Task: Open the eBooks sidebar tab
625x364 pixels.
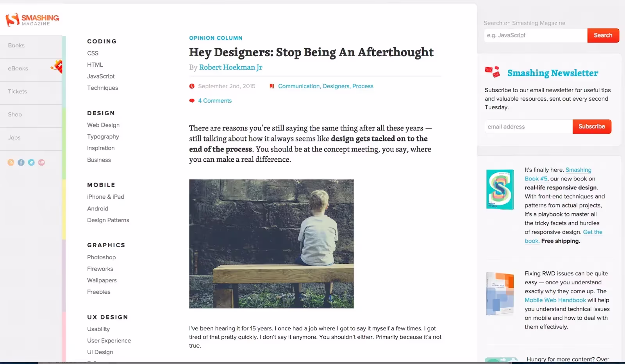Action: coord(31,69)
